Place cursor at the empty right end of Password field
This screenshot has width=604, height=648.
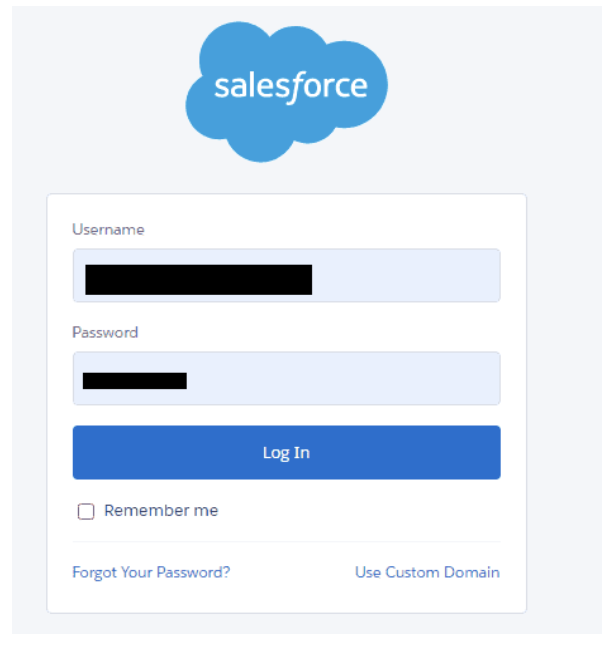point(343,378)
